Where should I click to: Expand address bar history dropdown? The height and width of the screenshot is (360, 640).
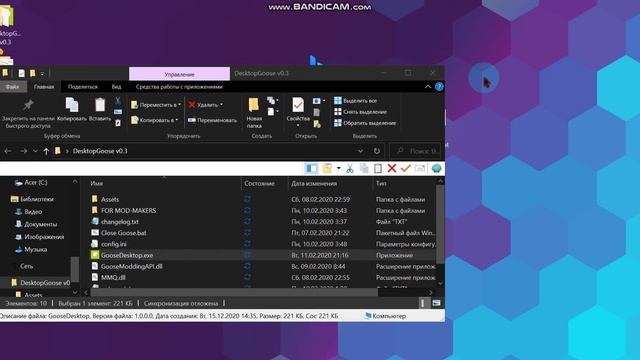point(360,151)
